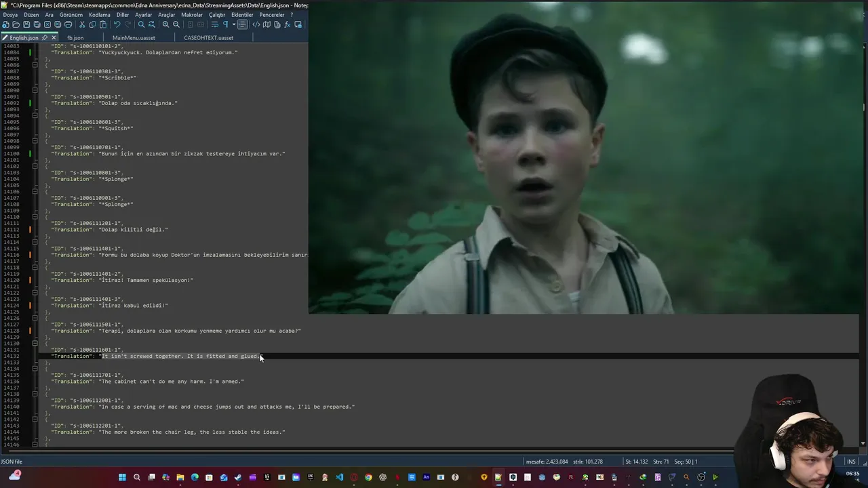Switch to the MainMenu.uasset tab

point(134,38)
